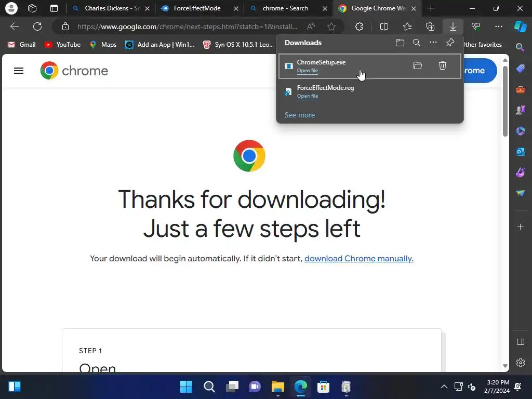The width and height of the screenshot is (532, 399).
Task: Show hidden tray icons chevron
Action: [444, 387]
